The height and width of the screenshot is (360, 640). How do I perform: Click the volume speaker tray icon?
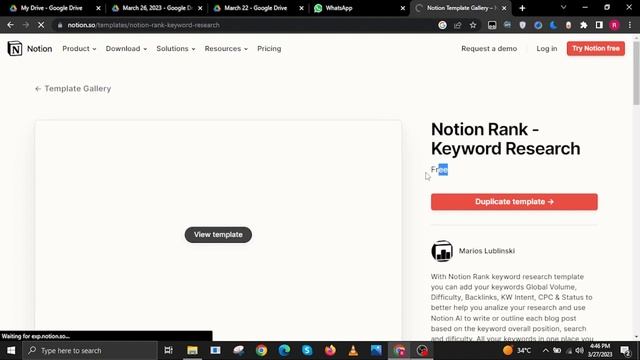579,351
